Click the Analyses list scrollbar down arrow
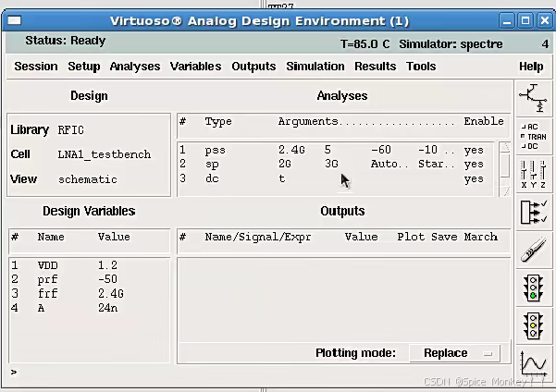Viewport: 556px width, 392px height. (504, 191)
